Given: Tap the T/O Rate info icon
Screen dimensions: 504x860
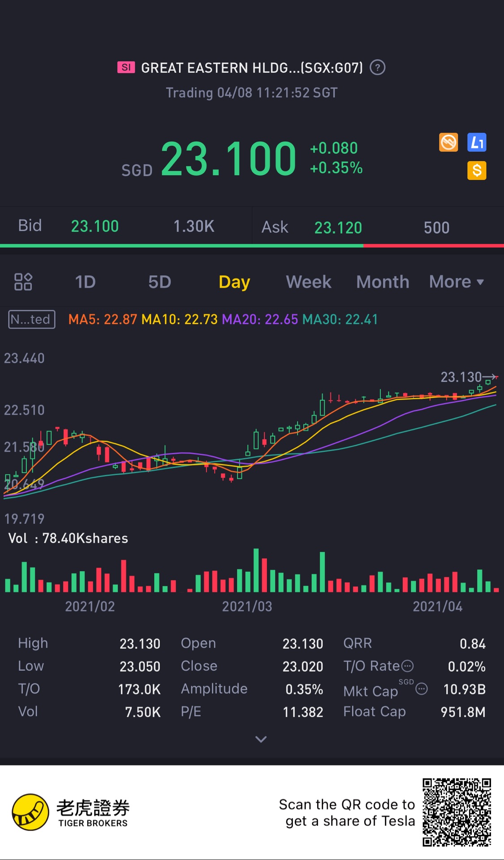Looking at the screenshot, I should point(407,666).
